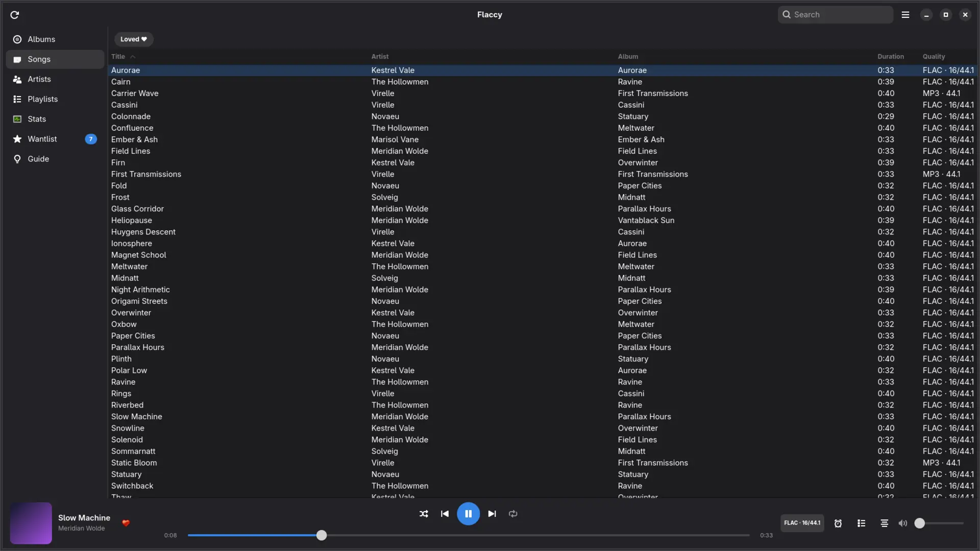The width and height of the screenshot is (980, 551).
Task: Open Artists in the sidebar
Action: (55, 79)
